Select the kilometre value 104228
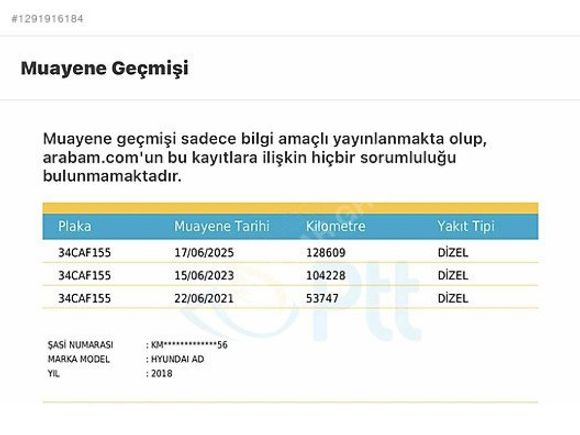Viewport: 580px width, 435px height. click(326, 276)
